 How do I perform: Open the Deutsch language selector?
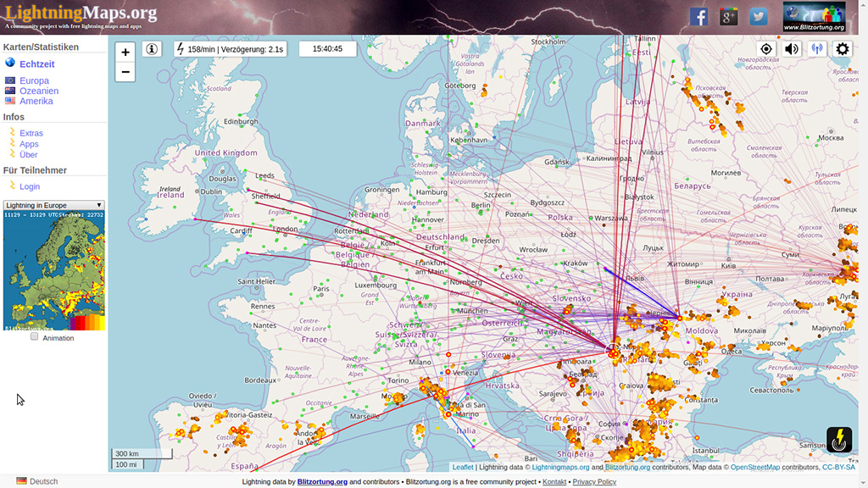37,481
